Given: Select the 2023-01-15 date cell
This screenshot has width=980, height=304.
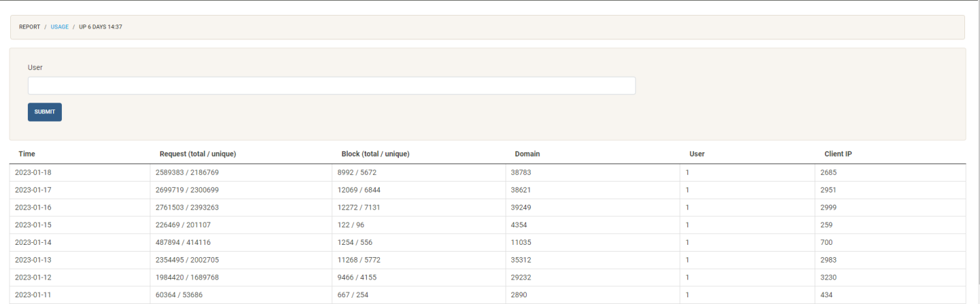Looking at the screenshot, I should click(33, 225).
